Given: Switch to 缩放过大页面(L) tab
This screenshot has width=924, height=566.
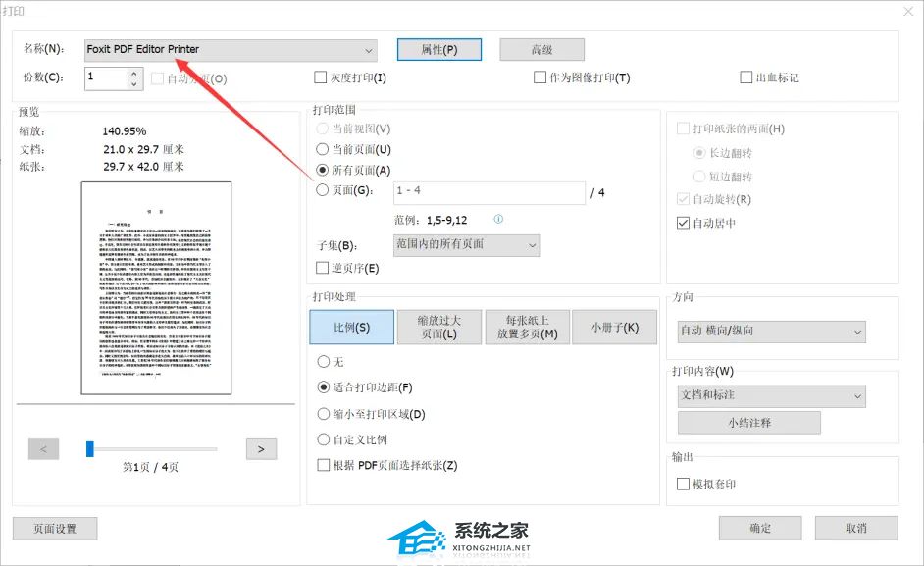Looking at the screenshot, I should coord(439,328).
